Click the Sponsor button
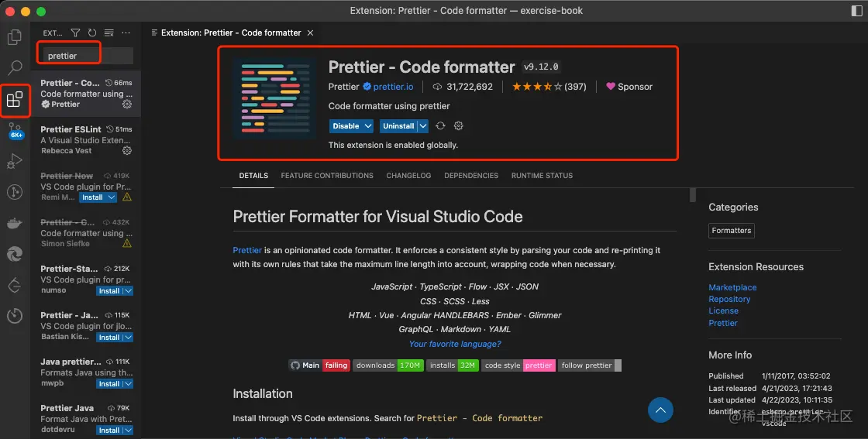This screenshot has height=439, width=868. [x=629, y=87]
